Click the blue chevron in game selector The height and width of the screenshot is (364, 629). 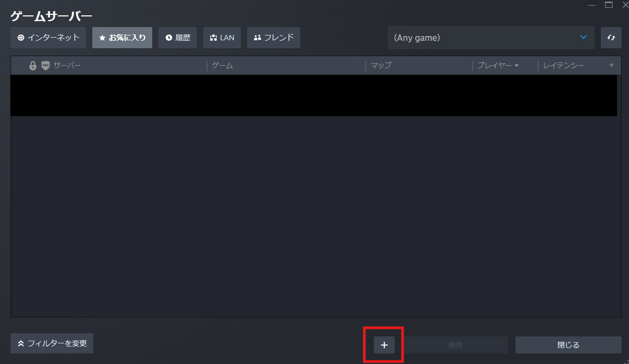[583, 37]
